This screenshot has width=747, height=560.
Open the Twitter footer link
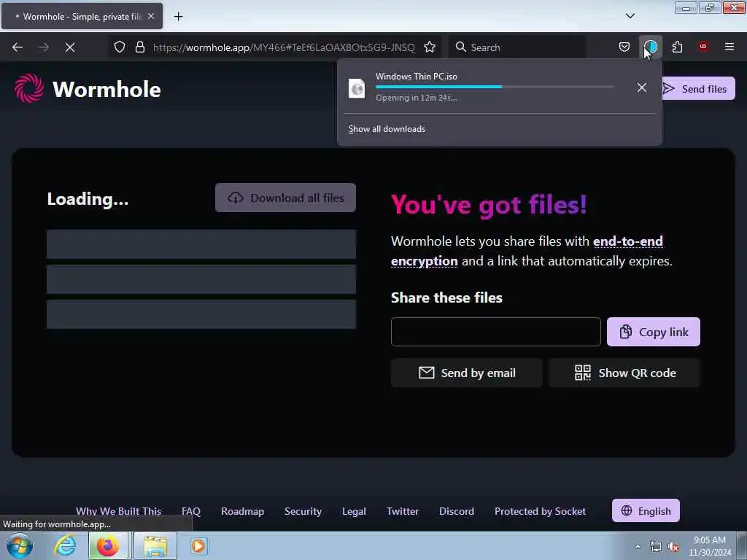click(x=403, y=511)
